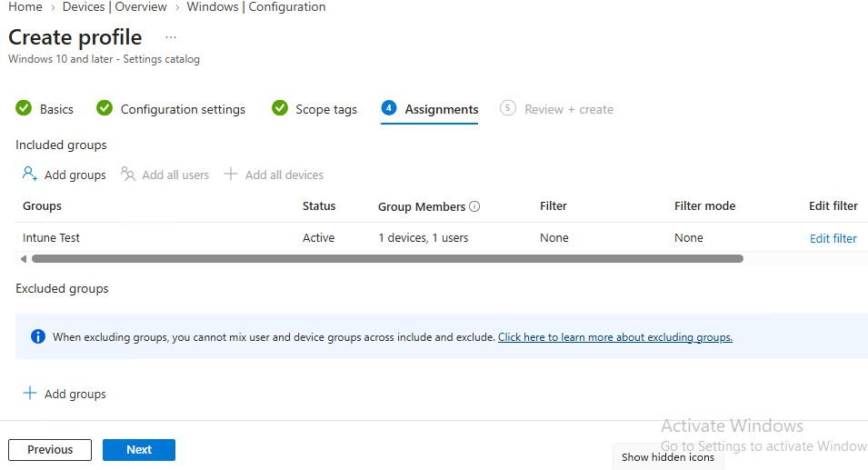
Task: Click the step 5 circle icon
Action: 508,108
